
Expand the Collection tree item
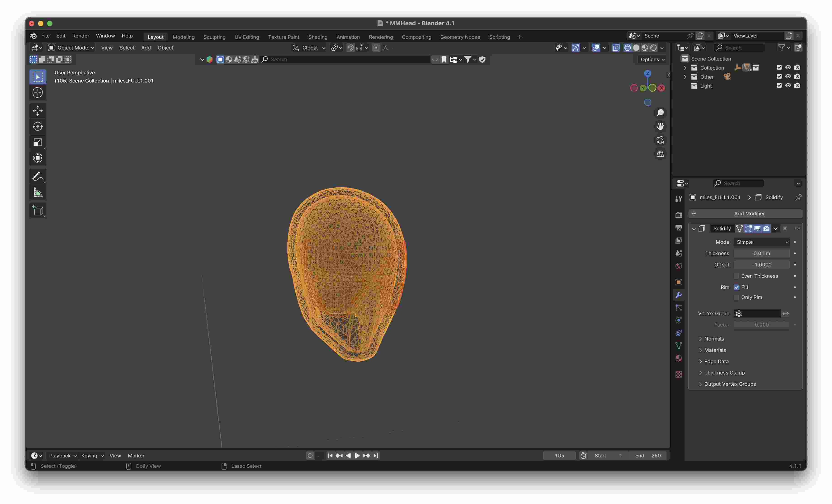click(685, 68)
